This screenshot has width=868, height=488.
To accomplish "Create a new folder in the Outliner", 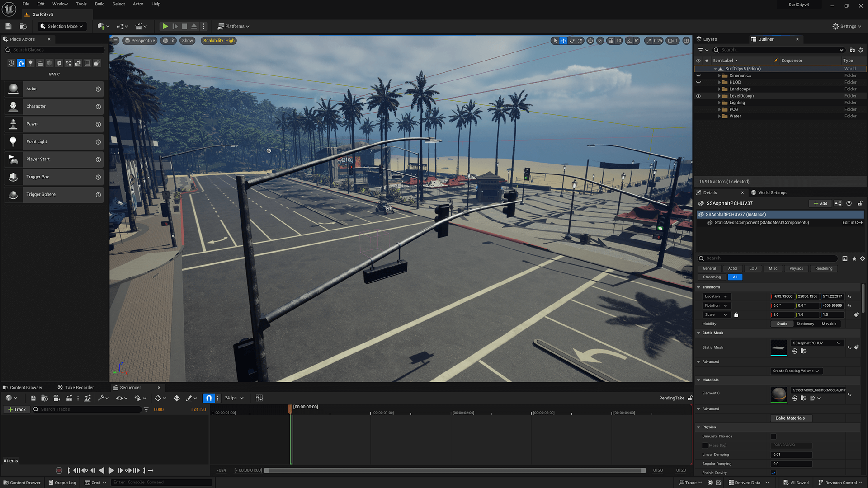I will click(852, 50).
